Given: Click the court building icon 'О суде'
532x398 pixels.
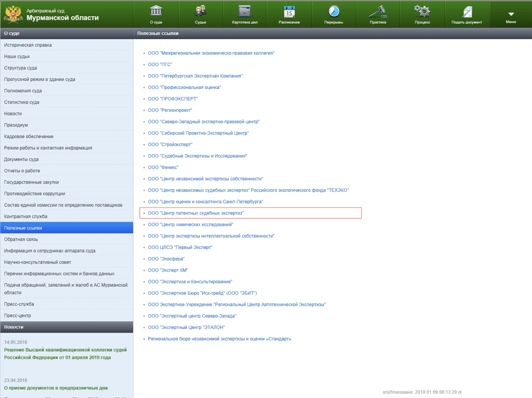Looking at the screenshot, I should tap(156, 11).
